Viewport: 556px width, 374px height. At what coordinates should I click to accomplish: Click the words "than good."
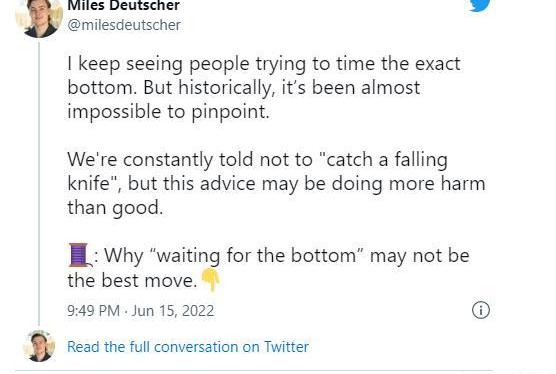115,208
